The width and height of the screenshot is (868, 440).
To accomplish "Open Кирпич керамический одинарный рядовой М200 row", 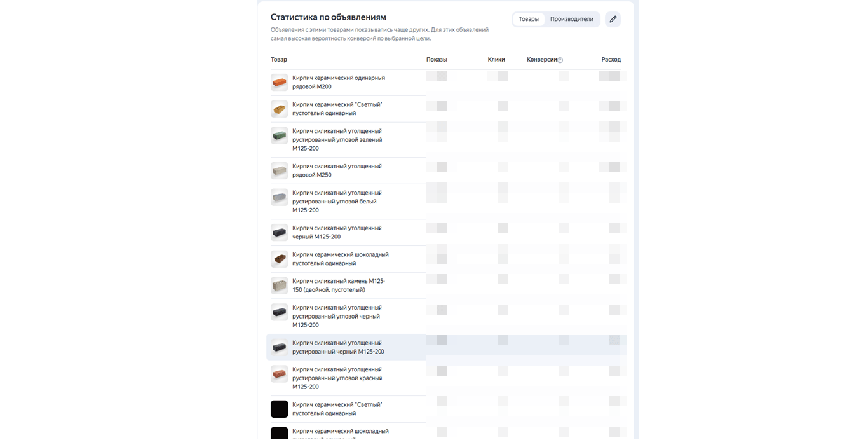I will point(339,82).
